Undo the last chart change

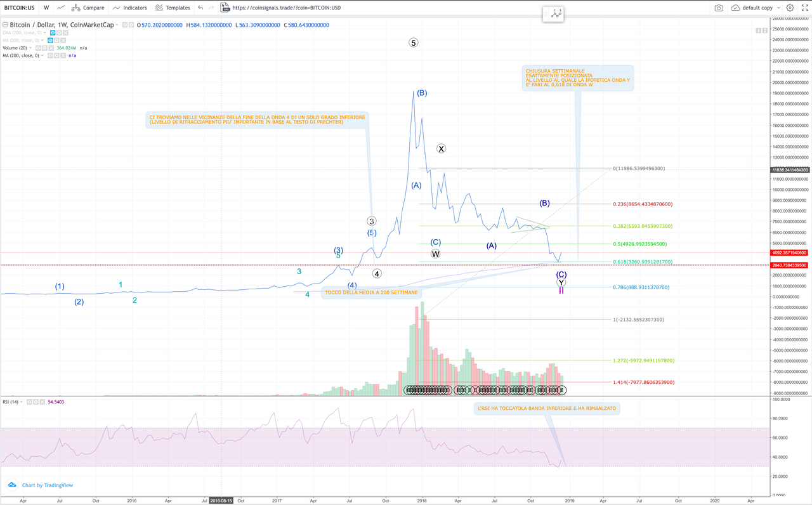pos(200,8)
